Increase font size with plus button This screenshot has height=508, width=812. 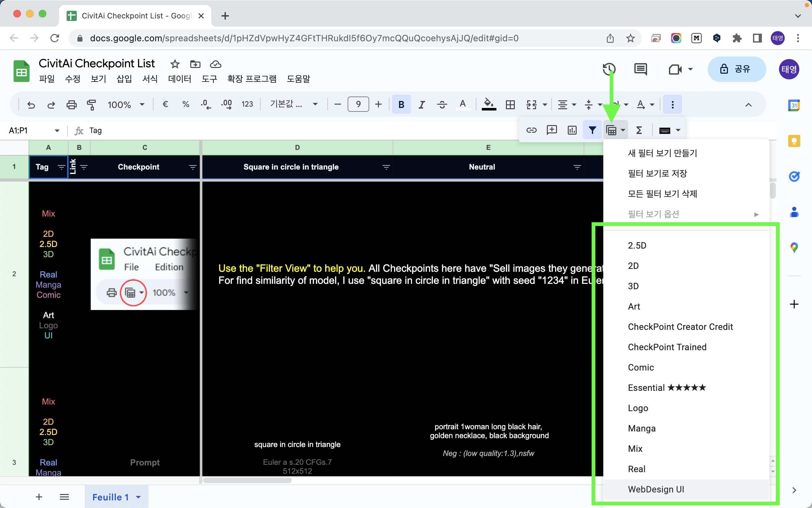click(x=378, y=104)
